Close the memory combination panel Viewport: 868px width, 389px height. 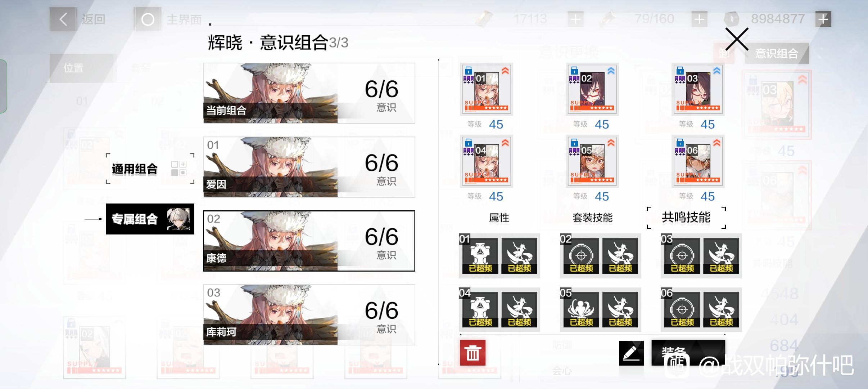tap(737, 39)
